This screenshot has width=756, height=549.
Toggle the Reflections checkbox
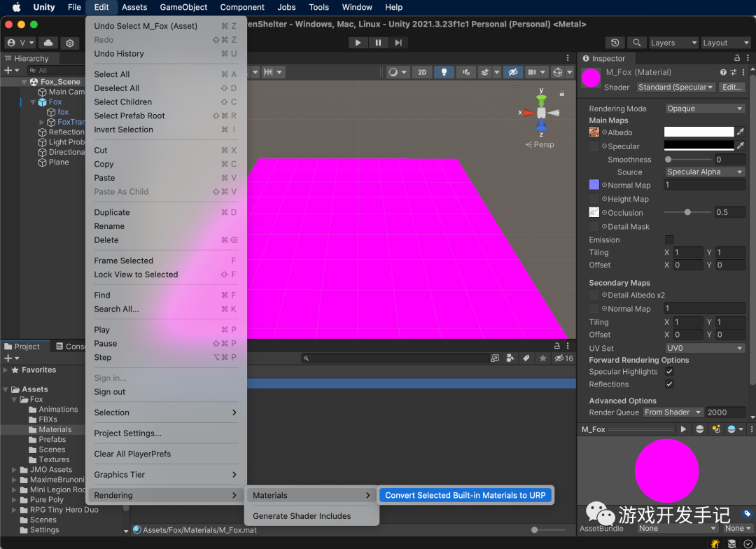pos(669,384)
